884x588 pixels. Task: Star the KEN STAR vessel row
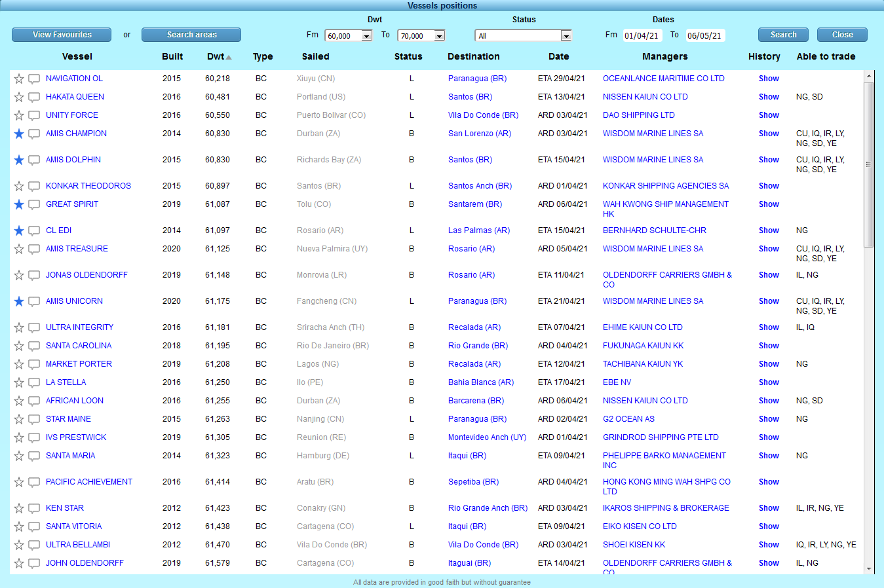coord(19,508)
